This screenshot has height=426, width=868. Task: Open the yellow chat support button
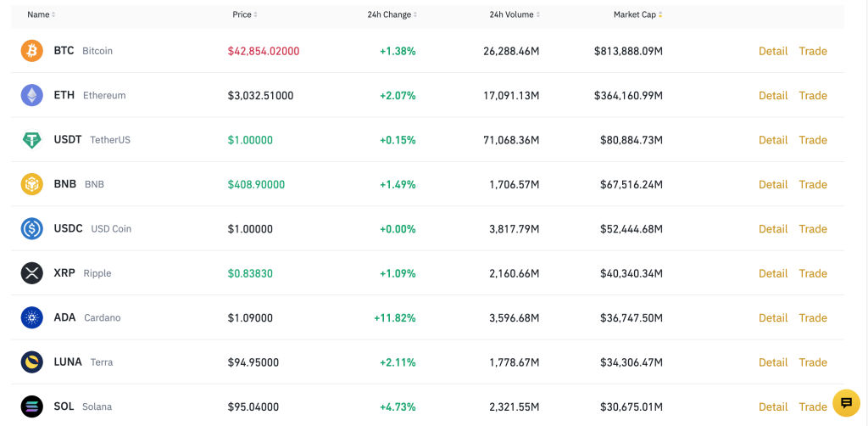click(846, 402)
